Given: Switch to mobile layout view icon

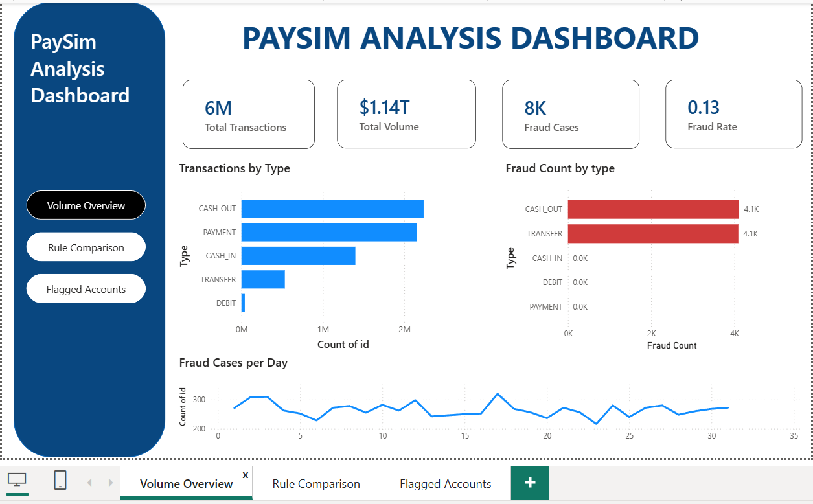Looking at the screenshot, I should coord(60,480).
